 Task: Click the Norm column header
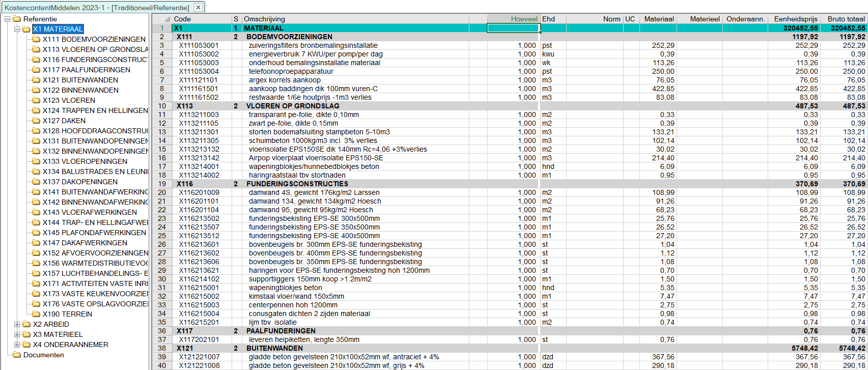point(595,19)
